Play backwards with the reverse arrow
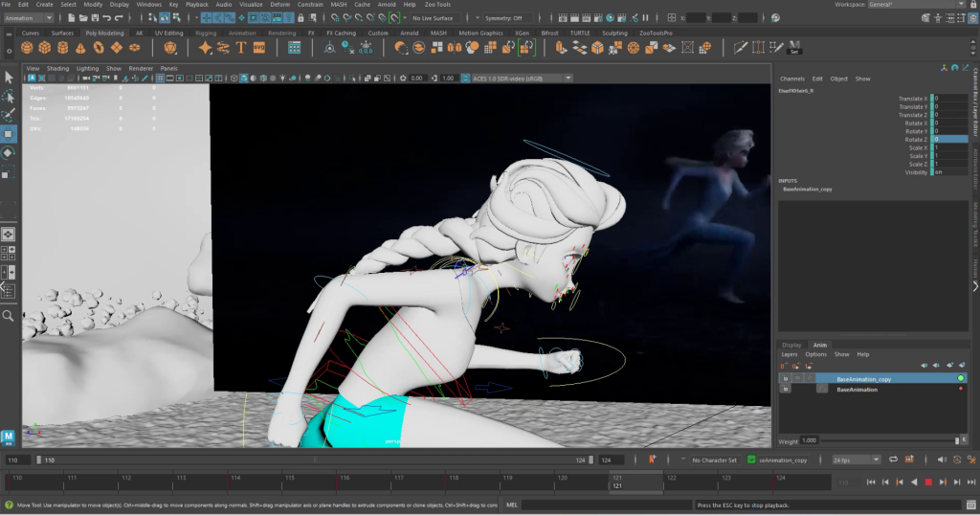The height and width of the screenshot is (516, 980). coord(914,482)
